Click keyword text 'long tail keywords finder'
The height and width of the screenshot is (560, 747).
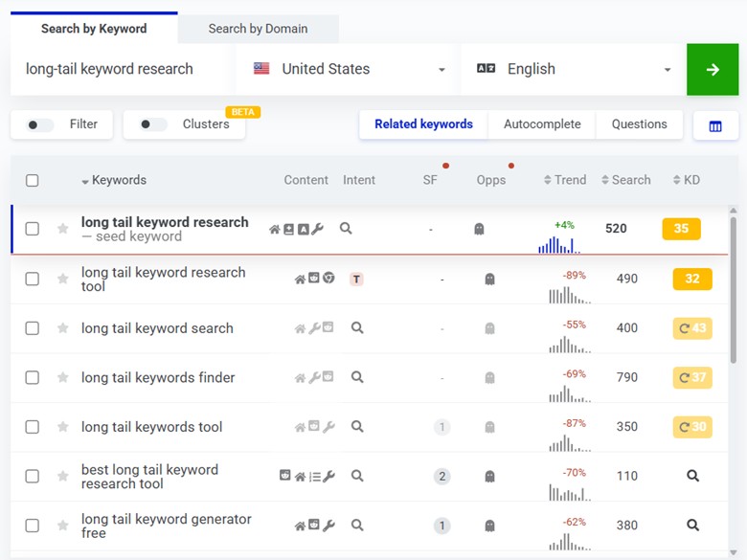click(158, 377)
